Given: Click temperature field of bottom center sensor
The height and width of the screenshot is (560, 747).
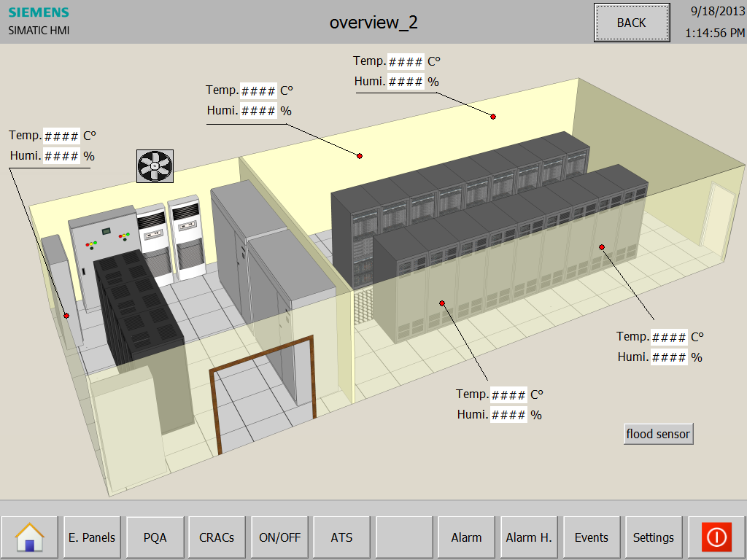Looking at the screenshot, I should pyautogui.click(x=508, y=394).
